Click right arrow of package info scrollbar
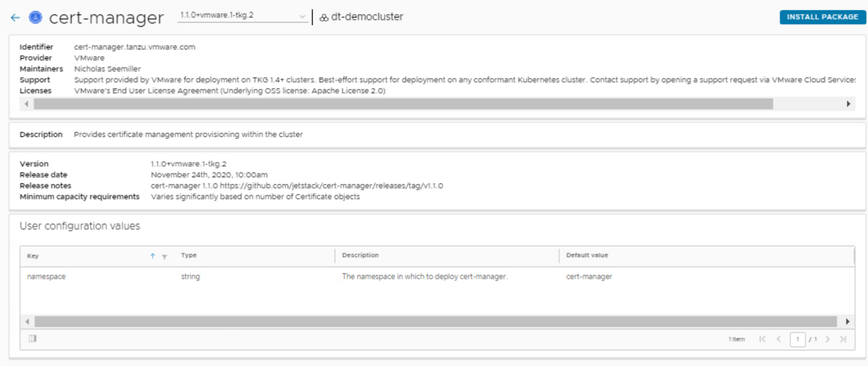868x366 pixels. (x=848, y=104)
